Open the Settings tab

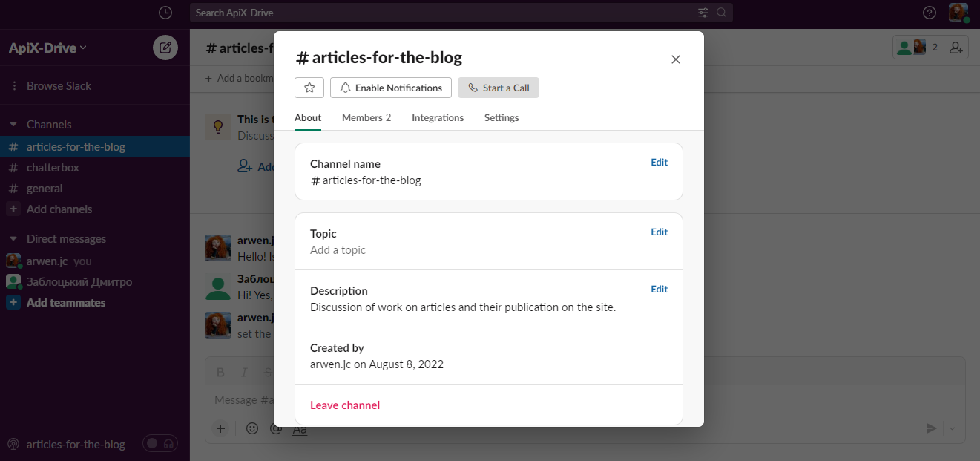(x=501, y=117)
